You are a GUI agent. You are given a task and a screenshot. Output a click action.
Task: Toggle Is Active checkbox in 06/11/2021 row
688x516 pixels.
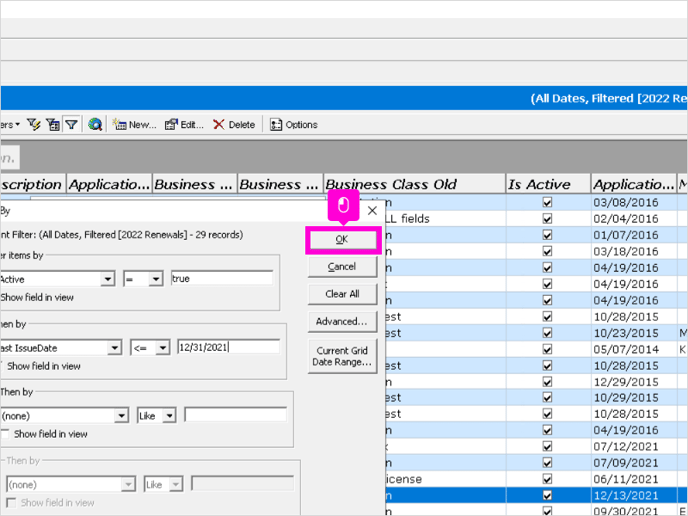click(547, 479)
